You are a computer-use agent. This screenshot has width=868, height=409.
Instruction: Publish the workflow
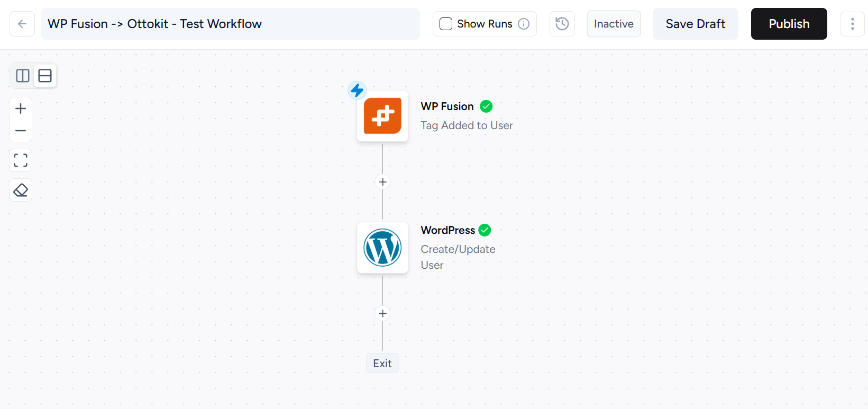tap(789, 24)
